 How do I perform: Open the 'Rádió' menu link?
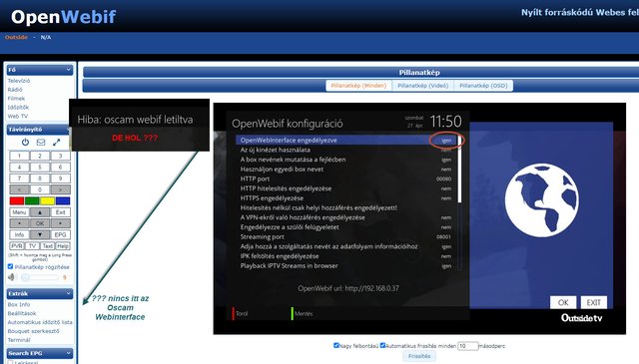coord(15,90)
